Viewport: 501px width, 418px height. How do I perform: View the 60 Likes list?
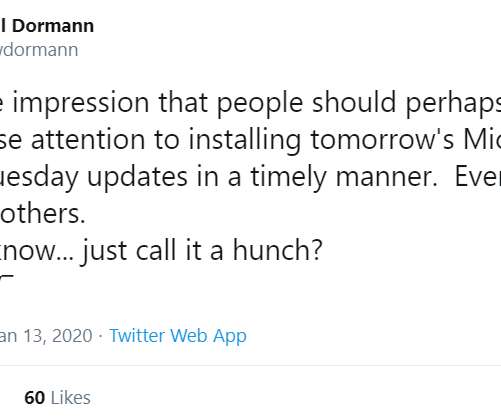coord(57,398)
